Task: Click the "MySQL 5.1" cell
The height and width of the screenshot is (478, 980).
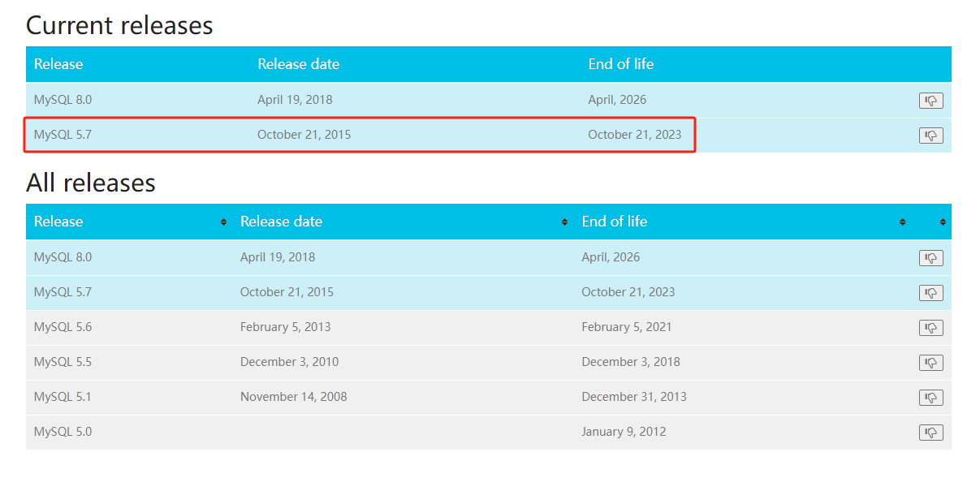Action: pyautogui.click(x=63, y=397)
